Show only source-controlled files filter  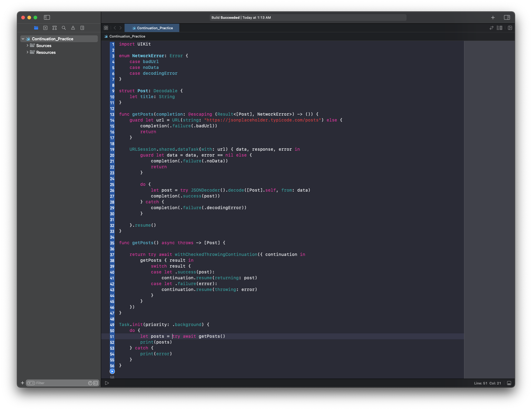coord(96,383)
